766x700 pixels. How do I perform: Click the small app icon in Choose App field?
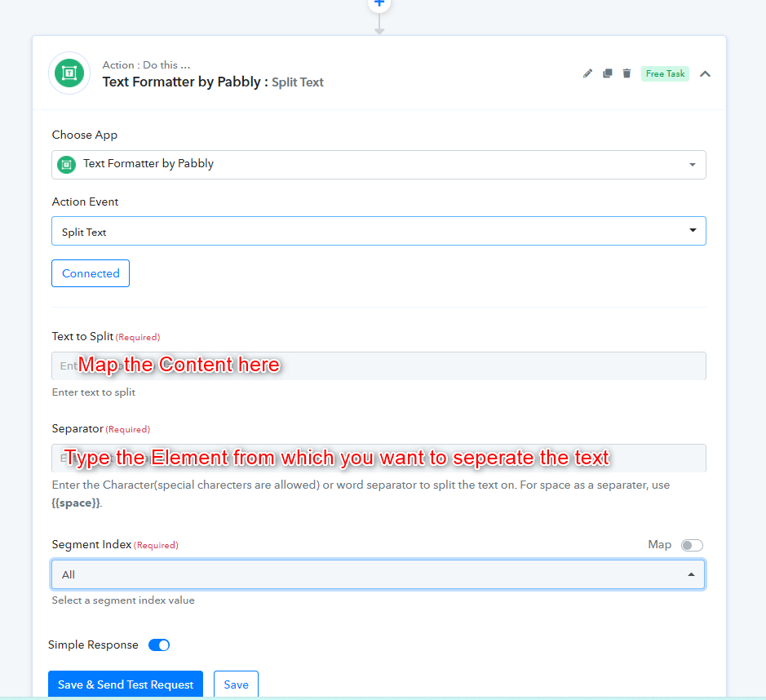tap(66, 165)
